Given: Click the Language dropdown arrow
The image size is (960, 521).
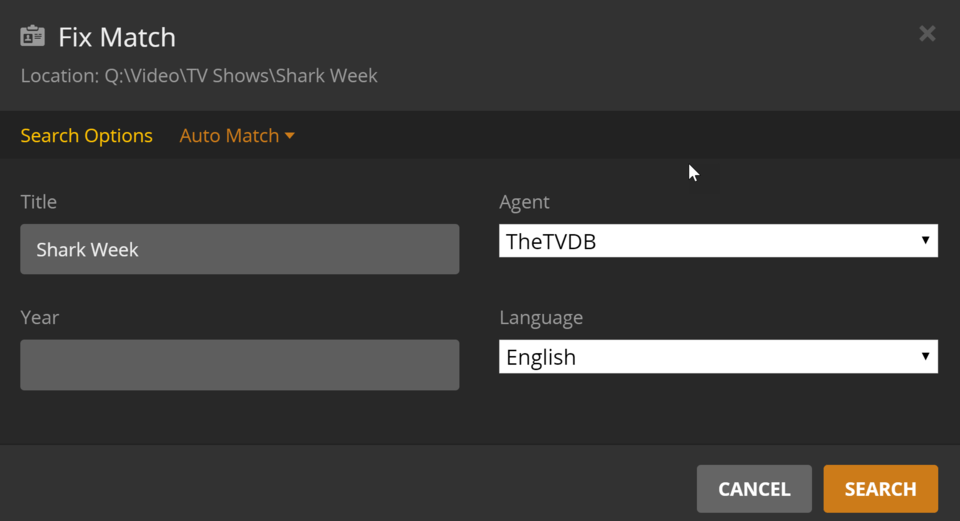Looking at the screenshot, I should [925, 356].
